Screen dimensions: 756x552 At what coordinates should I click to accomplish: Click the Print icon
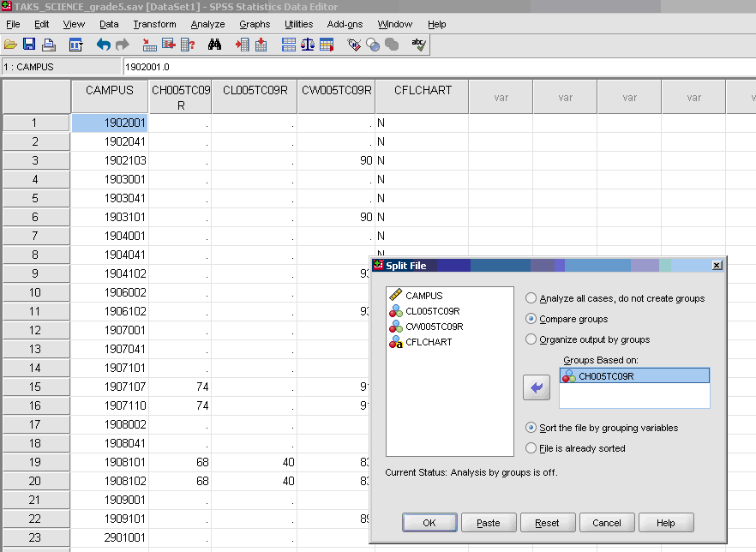coord(47,45)
